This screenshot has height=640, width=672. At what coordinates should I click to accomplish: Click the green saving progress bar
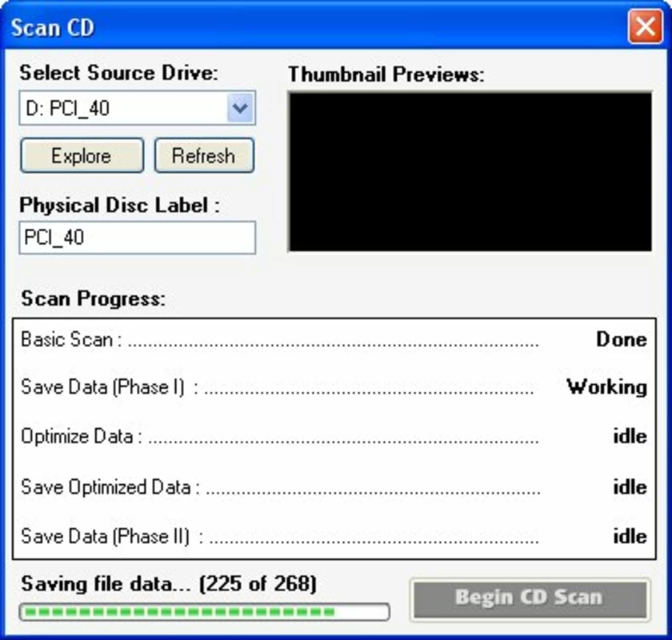tap(204, 612)
